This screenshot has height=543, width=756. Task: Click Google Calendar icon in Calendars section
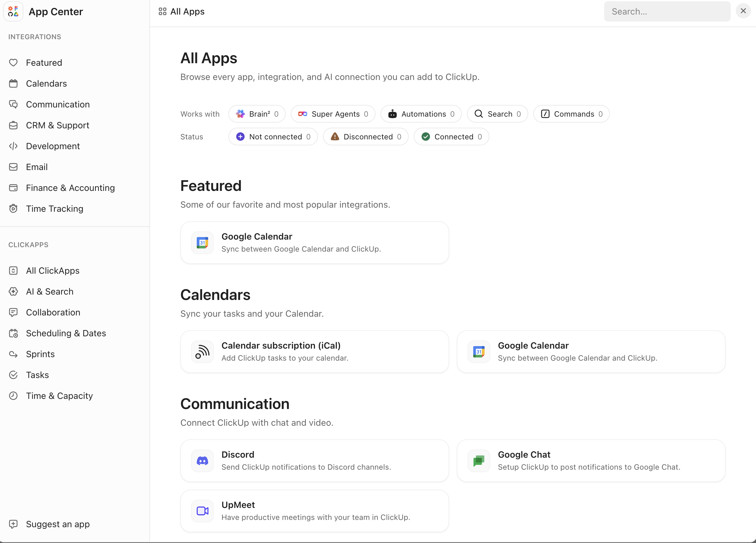tap(479, 351)
